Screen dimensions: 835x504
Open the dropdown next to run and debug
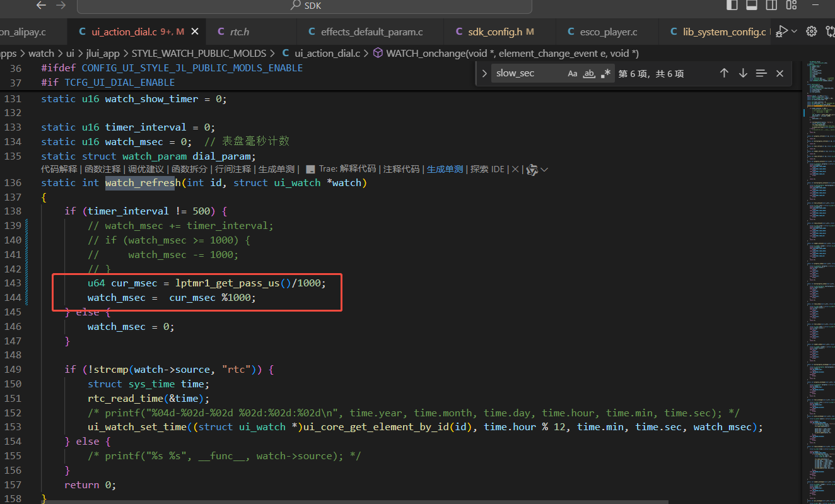[794, 31]
